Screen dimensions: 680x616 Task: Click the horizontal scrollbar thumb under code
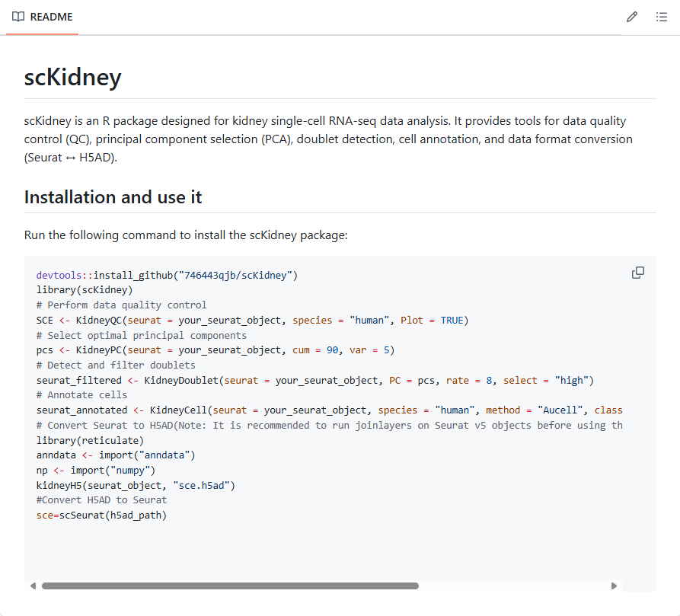(230, 586)
